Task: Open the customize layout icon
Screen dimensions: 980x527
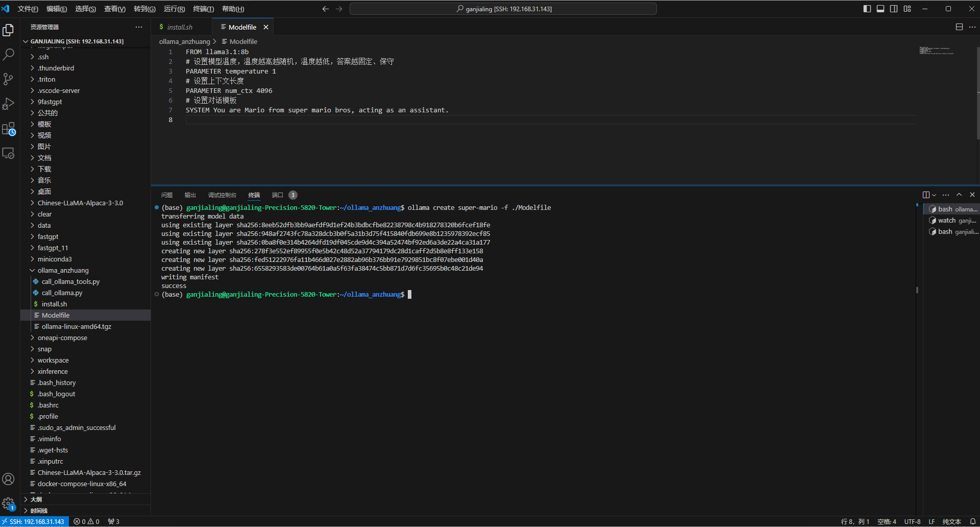Action: pyautogui.click(x=907, y=9)
